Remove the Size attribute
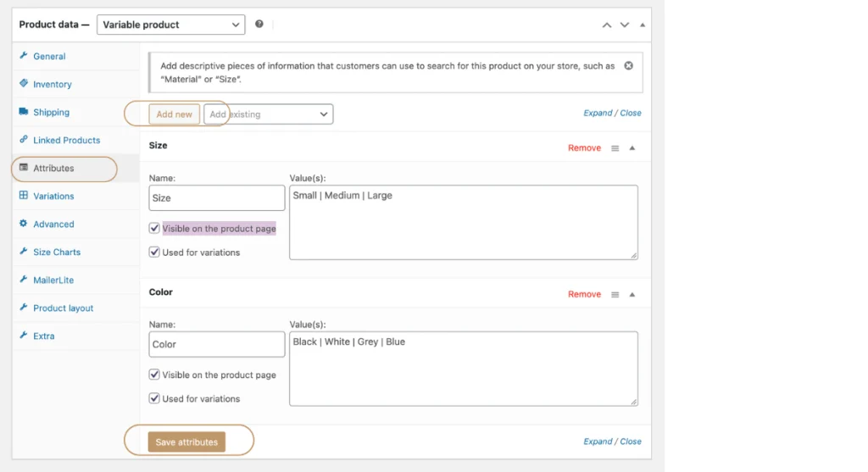Screen dimensions: 868x472 pos(584,147)
